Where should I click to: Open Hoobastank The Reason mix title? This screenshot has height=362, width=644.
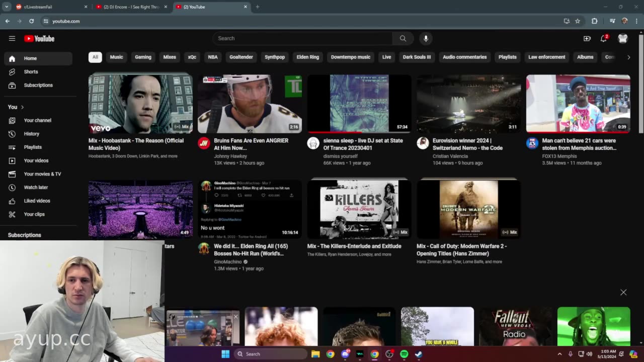(x=136, y=144)
